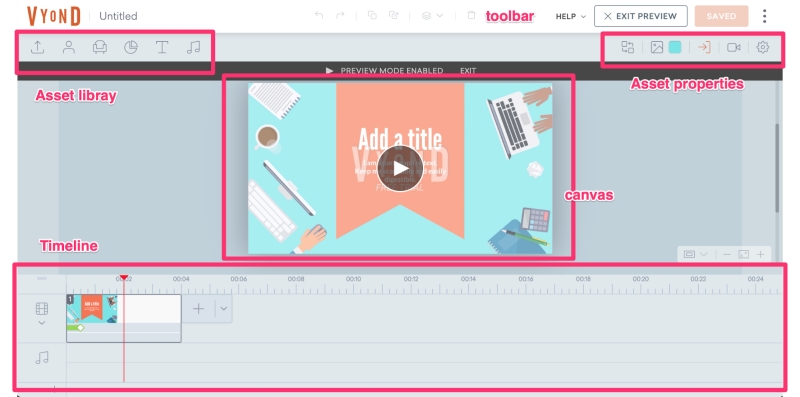Open the Chart library pie icon
This screenshot has width=800, height=397.
(x=131, y=47)
